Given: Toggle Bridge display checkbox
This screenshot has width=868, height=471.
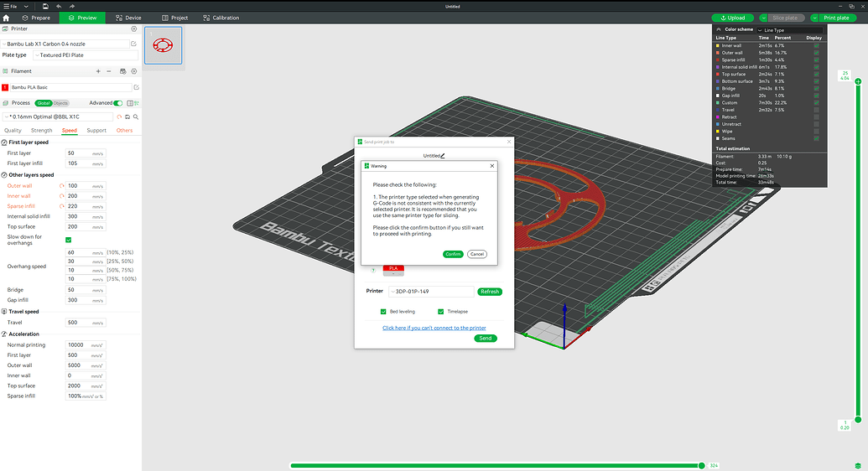Looking at the screenshot, I should tap(817, 89).
